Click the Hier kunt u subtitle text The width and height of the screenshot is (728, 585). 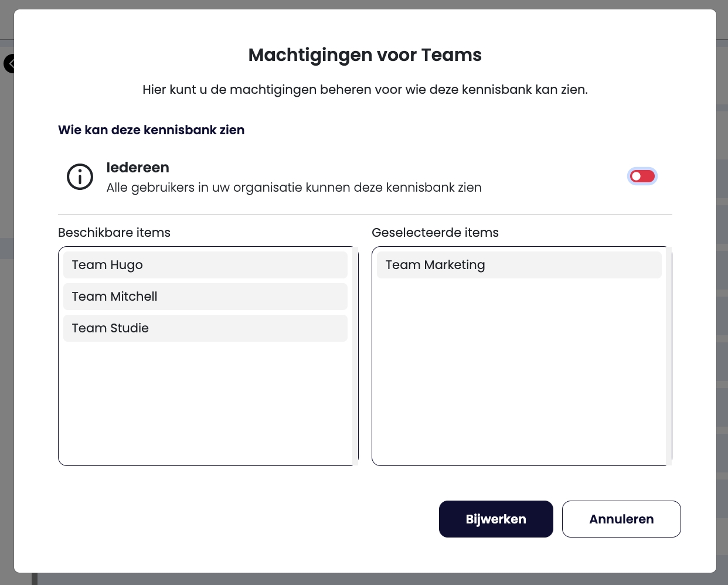[365, 90]
